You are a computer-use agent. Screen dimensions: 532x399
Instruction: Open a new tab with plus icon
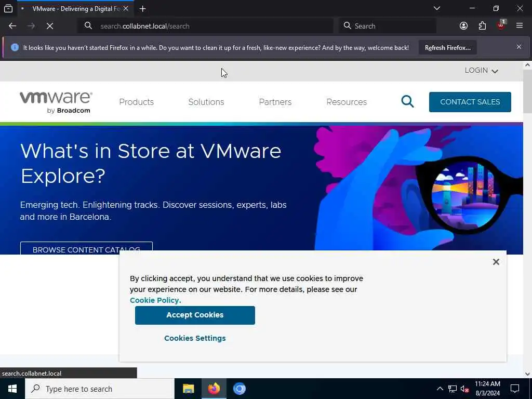[142, 9]
